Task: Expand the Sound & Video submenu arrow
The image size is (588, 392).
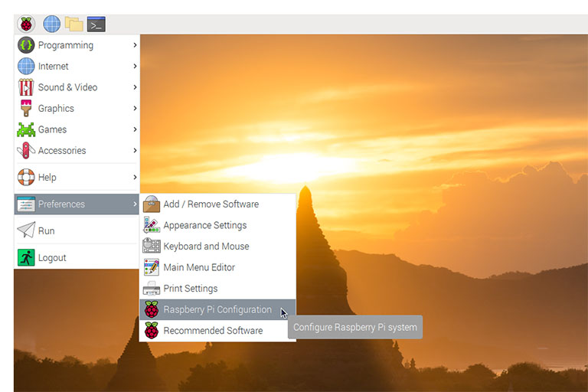Action: [x=135, y=87]
